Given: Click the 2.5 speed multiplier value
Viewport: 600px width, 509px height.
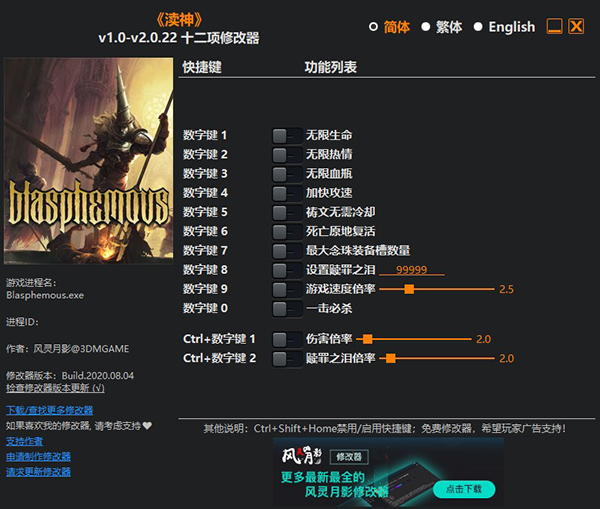Looking at the screenshot, I should click(x=506, y=289).
